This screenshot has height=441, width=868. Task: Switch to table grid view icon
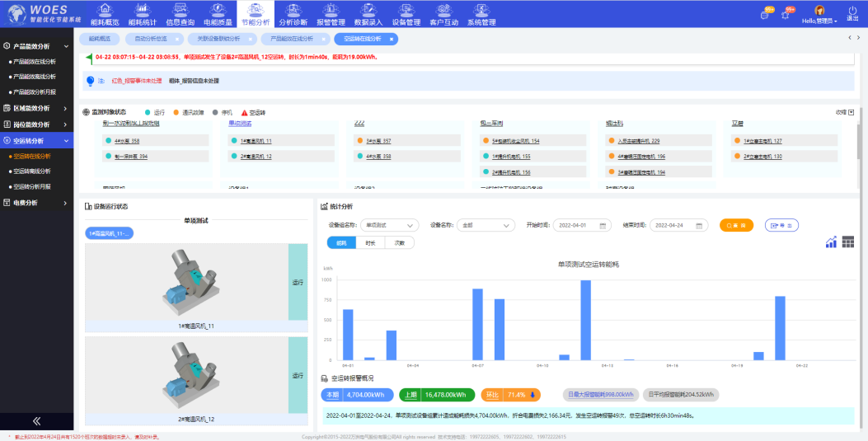848,242
